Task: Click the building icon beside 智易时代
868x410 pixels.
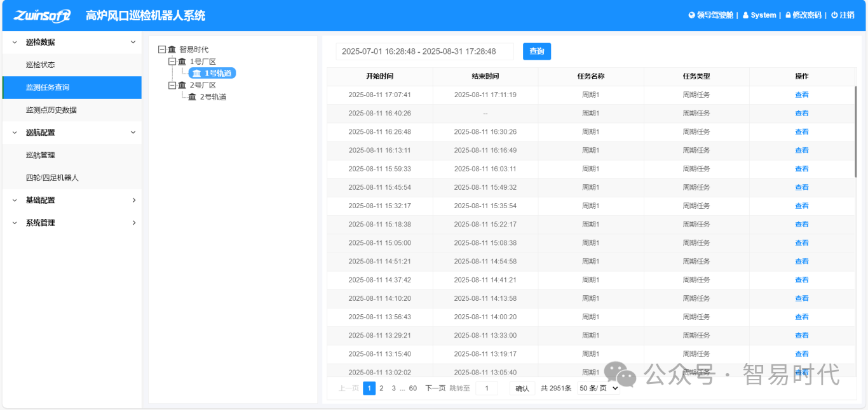Action: click(172, 50)
